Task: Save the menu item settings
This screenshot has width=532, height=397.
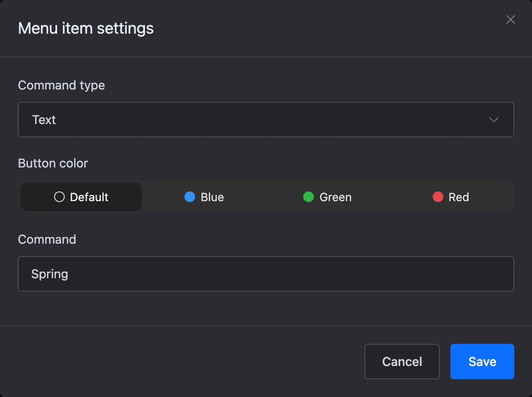Action: coord(482,362)
